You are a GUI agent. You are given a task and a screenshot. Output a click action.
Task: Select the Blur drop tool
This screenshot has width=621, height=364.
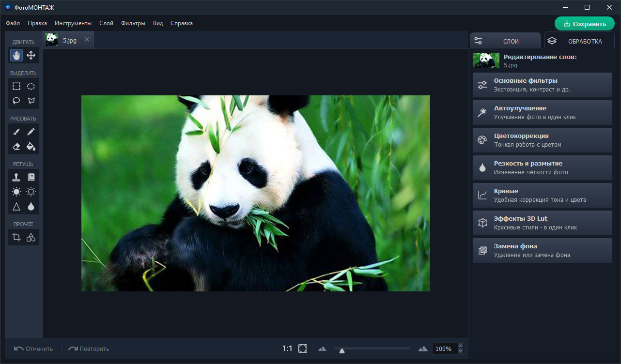click(31, 207)
